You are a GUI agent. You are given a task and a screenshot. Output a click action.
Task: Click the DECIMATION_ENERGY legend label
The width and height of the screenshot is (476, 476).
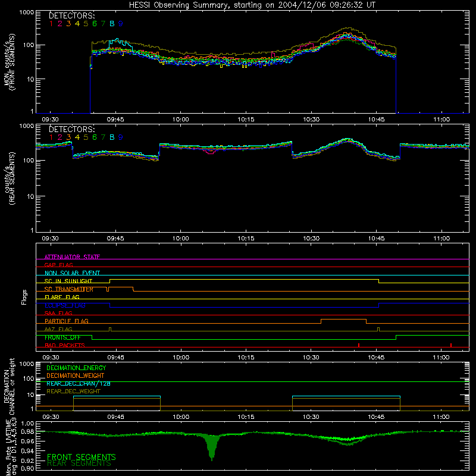coord(76,368)
